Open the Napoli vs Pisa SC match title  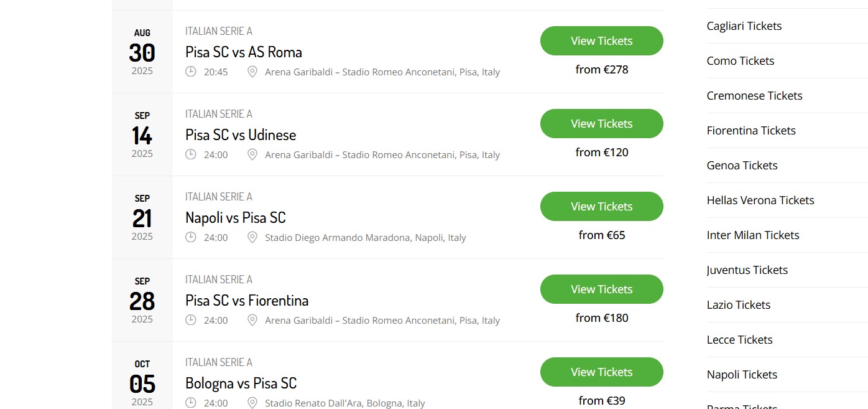coord(236,218)
